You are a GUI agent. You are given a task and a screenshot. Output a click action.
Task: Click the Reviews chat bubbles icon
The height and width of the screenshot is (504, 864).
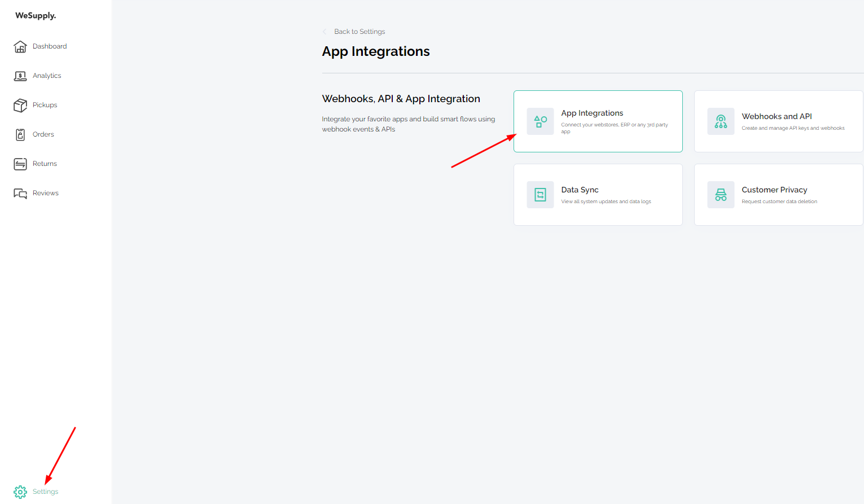20,194
